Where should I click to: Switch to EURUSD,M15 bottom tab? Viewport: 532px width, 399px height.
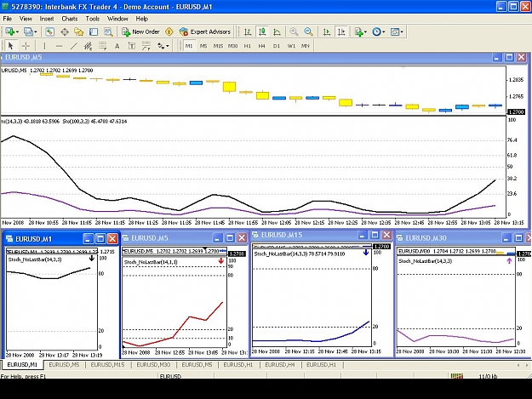click(107, 365)
